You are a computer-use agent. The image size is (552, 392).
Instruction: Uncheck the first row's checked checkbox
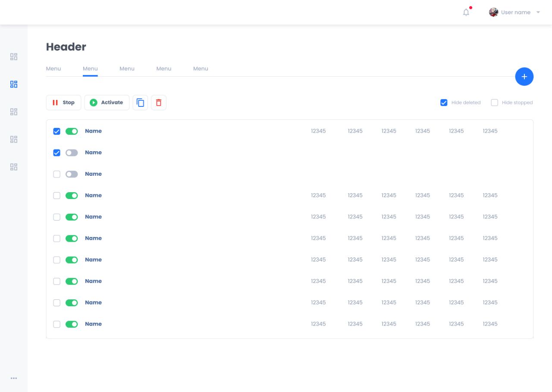(x=56, y=131)
